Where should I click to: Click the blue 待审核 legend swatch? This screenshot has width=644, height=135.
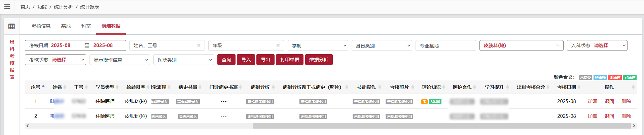pos(600,77)
